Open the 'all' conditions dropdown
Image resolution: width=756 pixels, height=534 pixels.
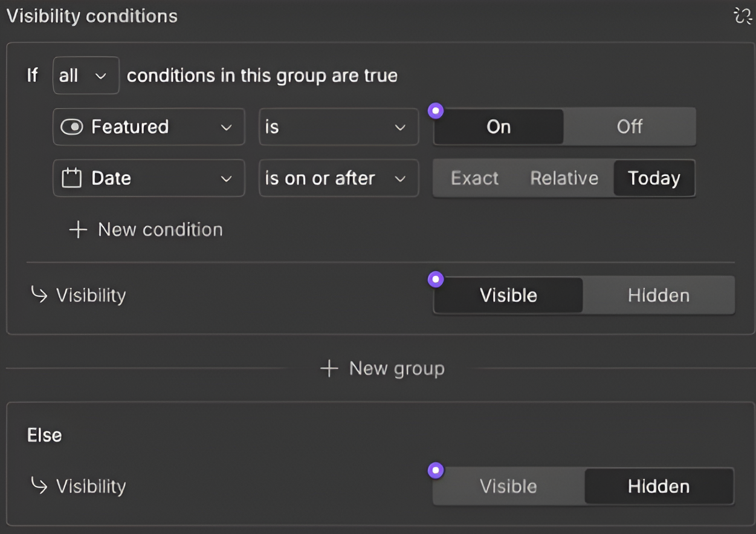click(x=86, y=76)
